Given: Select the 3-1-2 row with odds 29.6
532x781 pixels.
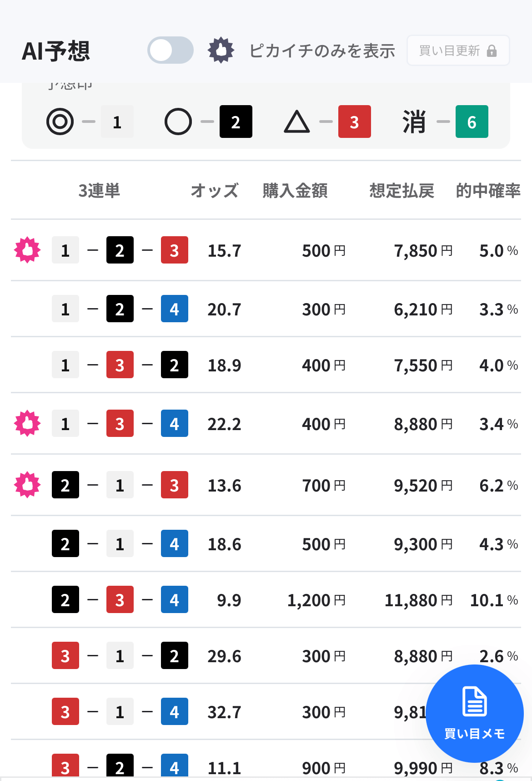Looking at the screenshot, I should click(266, 656).
